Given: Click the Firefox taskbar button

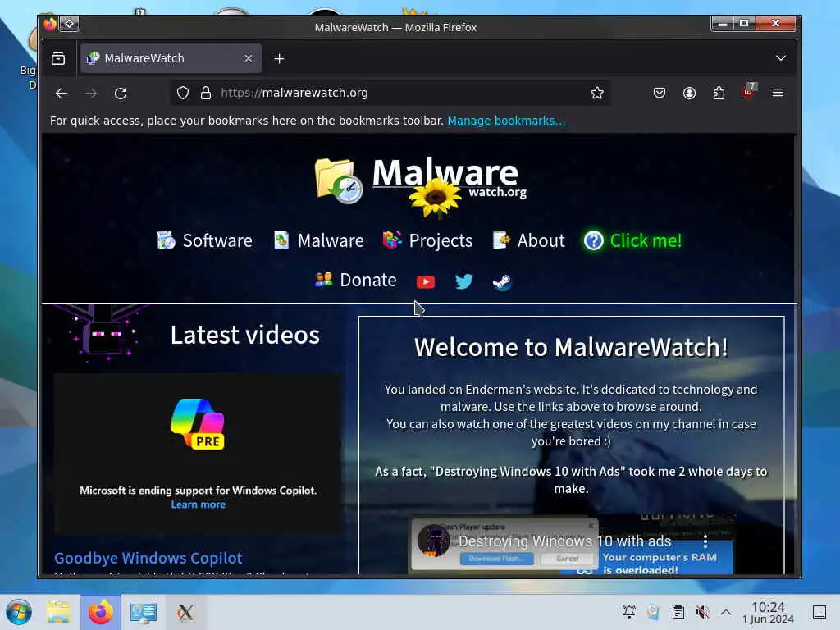Looking at the screenshot, I should click(101, 612).
